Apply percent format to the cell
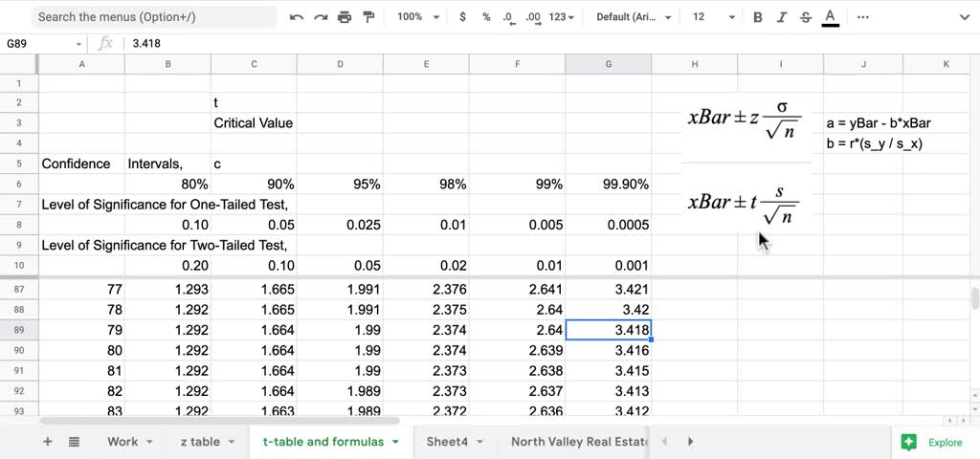 point(486,17)
